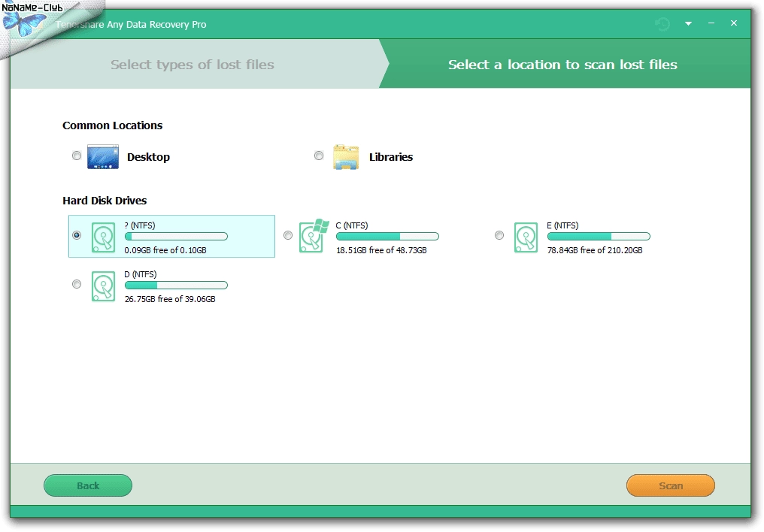Click the D (NTFS) hard drive icon
The width and height of the screenshot is (764, 532).
tap(103, 286)
